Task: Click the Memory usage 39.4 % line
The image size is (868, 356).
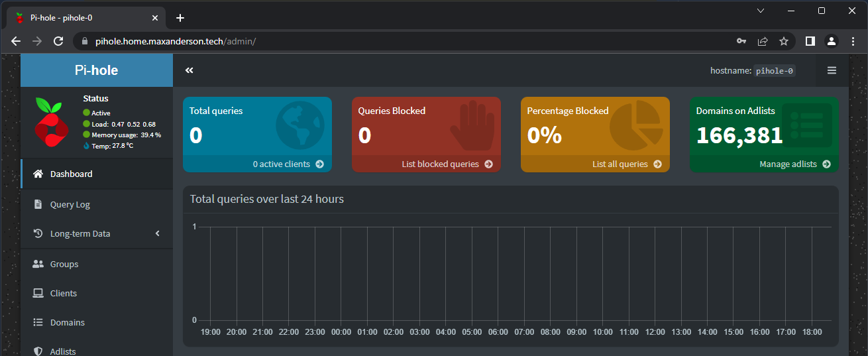Action: pyautogui.click(x=122, y=135)
